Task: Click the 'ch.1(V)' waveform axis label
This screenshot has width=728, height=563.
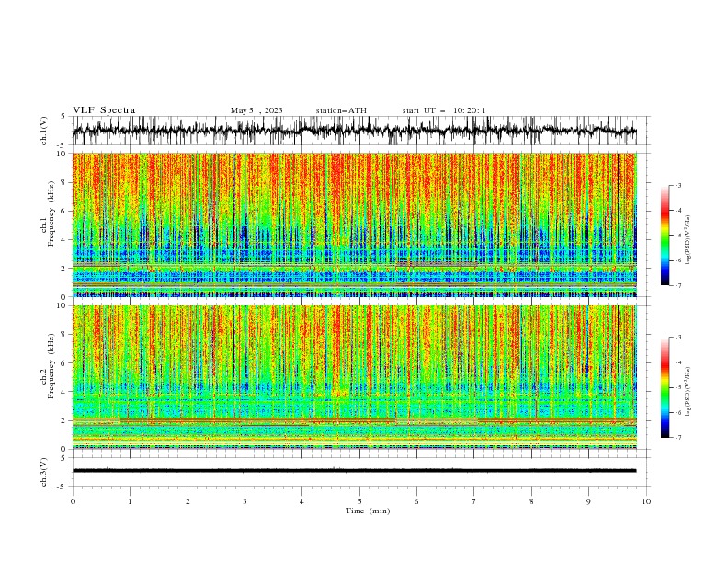Action: [x=44, y=131]
